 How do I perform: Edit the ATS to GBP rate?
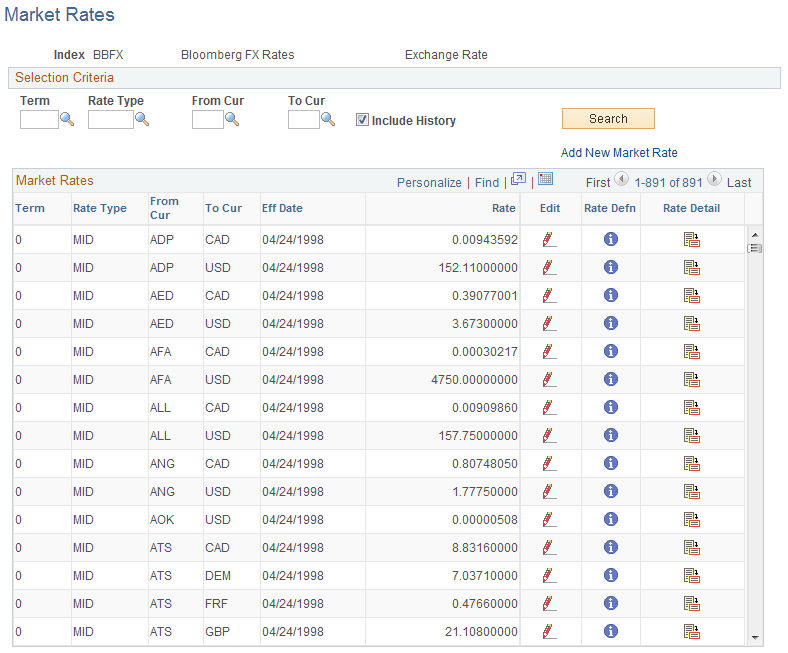(549, 631)
